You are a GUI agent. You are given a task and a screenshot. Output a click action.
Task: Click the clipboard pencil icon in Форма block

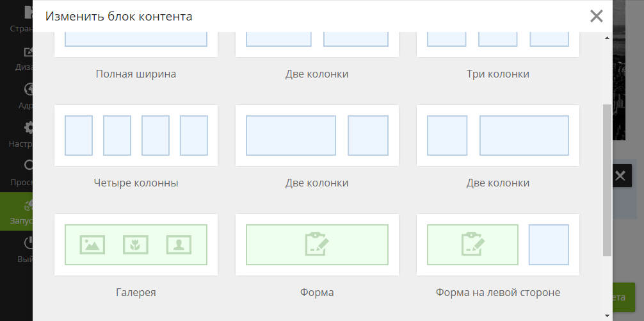pos(317,245)
